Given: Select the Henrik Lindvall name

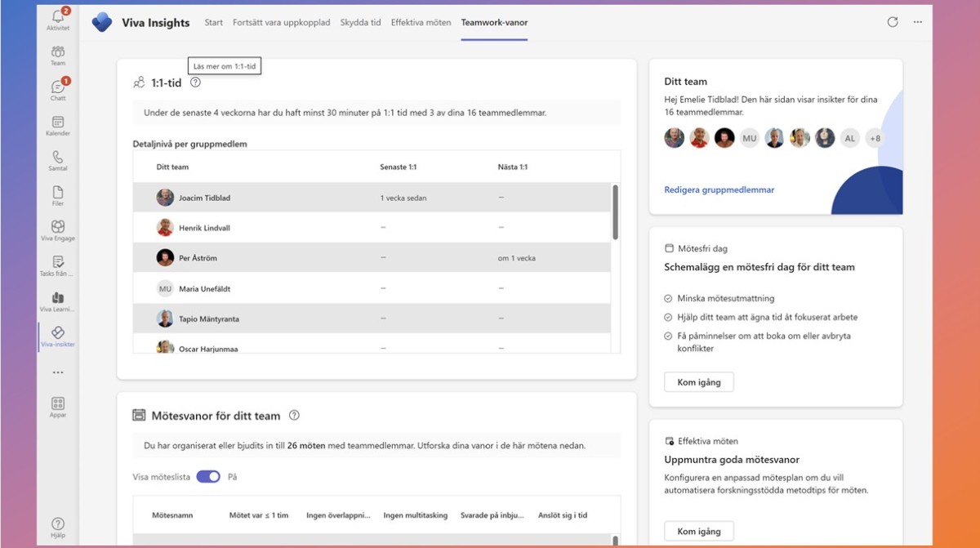Looking at the screenshot, I should coord(204,228).
